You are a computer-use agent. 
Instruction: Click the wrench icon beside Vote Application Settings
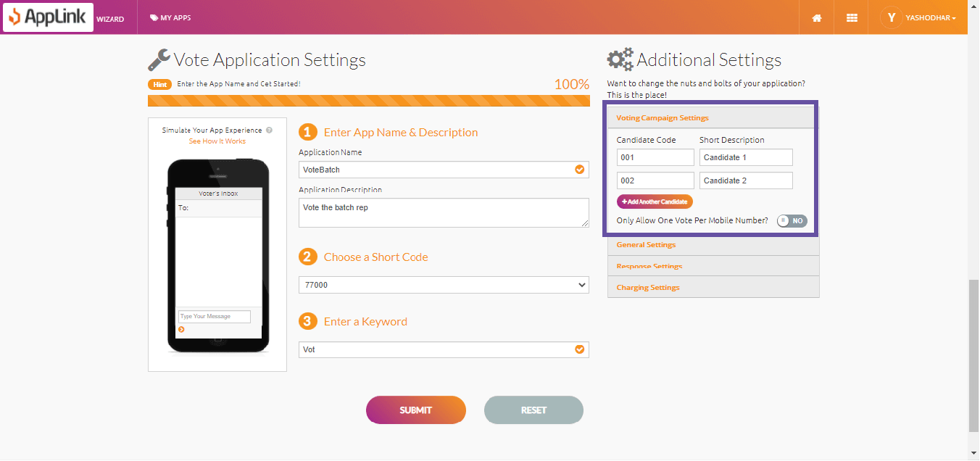tap(159, 59)
